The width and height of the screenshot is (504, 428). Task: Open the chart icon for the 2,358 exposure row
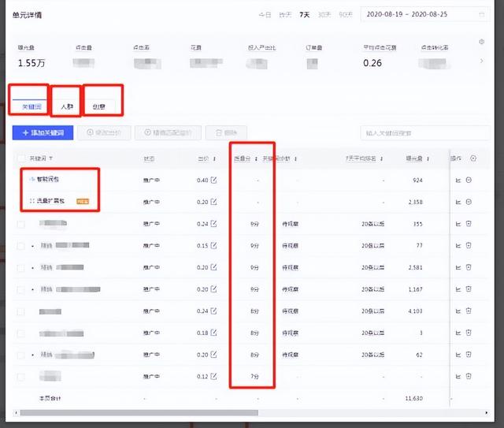pyautogui.click(x=458, y=202)
